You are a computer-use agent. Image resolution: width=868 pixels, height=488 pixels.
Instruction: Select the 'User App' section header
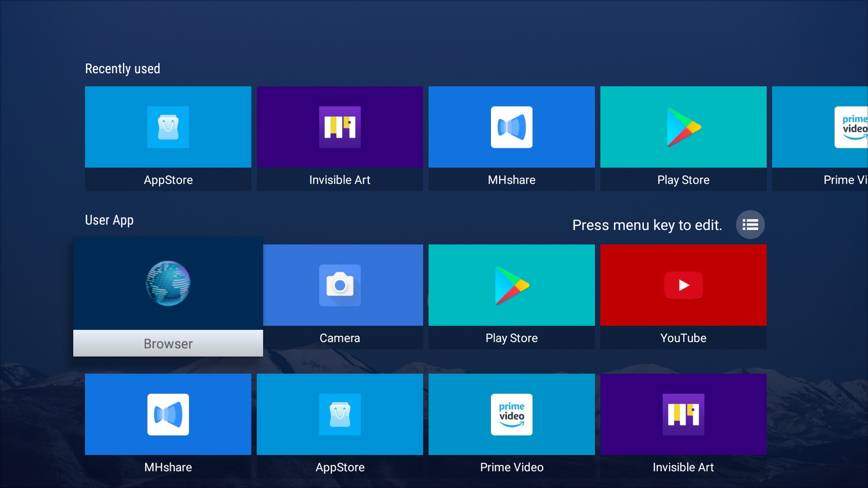[109, 220]
